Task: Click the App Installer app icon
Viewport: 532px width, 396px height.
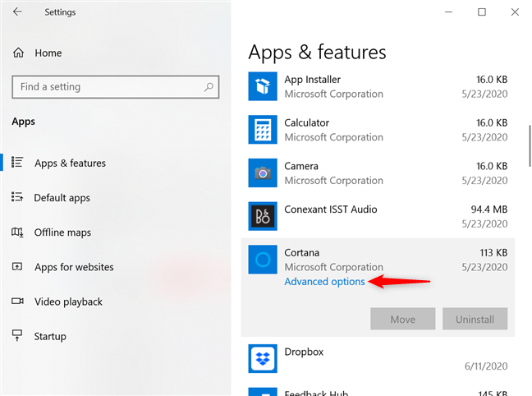Action: tap(263, 86)
